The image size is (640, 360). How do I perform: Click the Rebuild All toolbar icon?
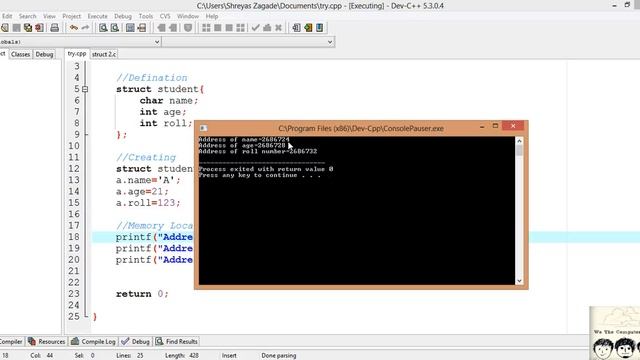pos(241,28)
